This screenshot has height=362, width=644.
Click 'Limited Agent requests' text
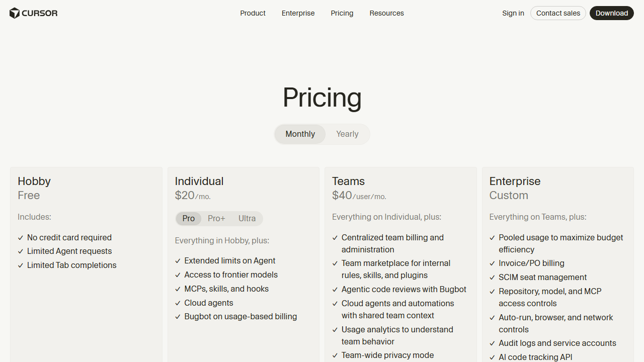(69, 251)
